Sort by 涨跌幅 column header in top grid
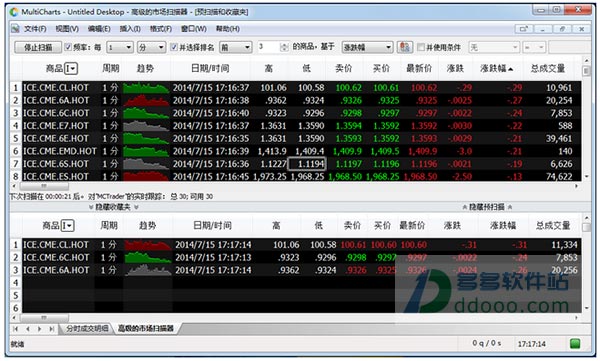This screenshot has height=361, width=600. coord(496,69)
